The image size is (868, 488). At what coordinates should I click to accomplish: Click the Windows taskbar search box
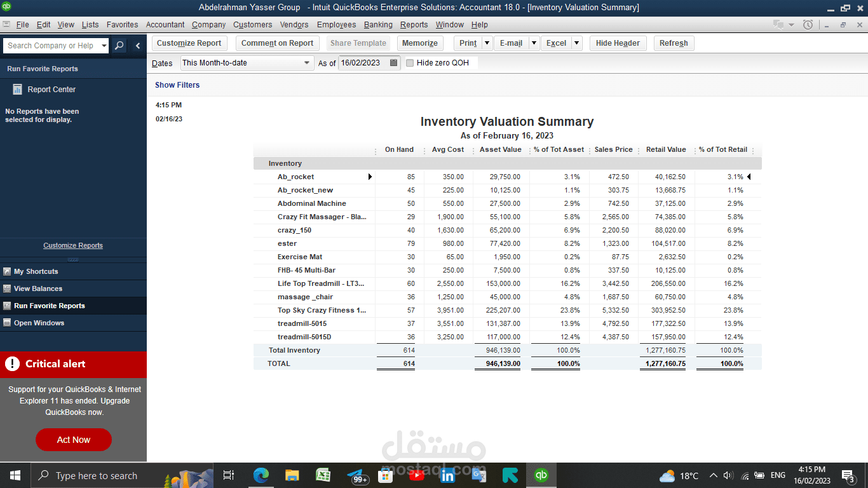121,475
